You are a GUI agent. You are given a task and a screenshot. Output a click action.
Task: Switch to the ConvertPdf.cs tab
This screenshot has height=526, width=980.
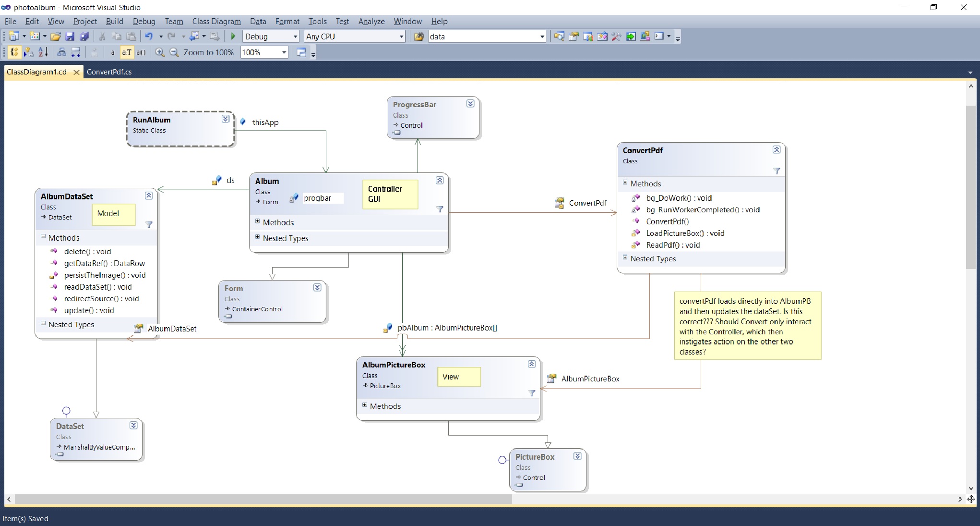pos(109,72)
